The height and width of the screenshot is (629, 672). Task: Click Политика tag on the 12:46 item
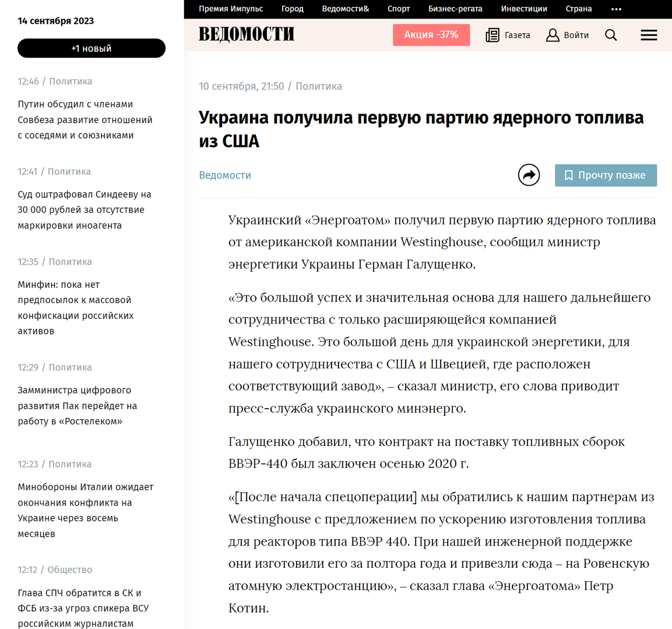71,81
